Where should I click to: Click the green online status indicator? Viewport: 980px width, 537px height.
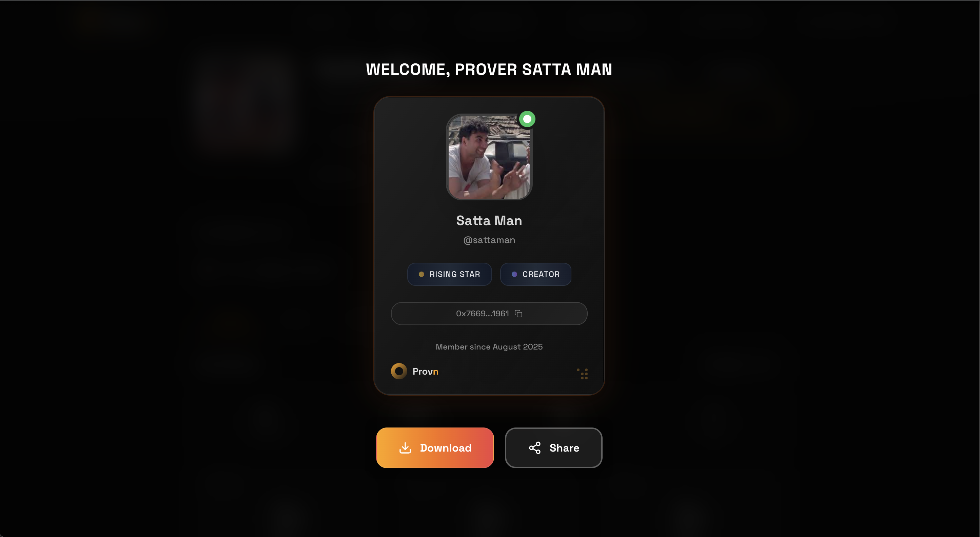527,119
